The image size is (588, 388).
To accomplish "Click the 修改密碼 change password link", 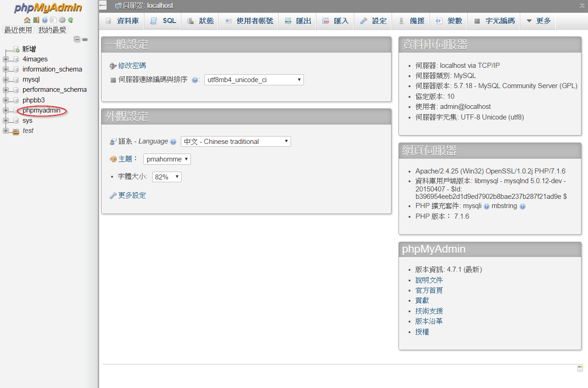I will 132,66.
